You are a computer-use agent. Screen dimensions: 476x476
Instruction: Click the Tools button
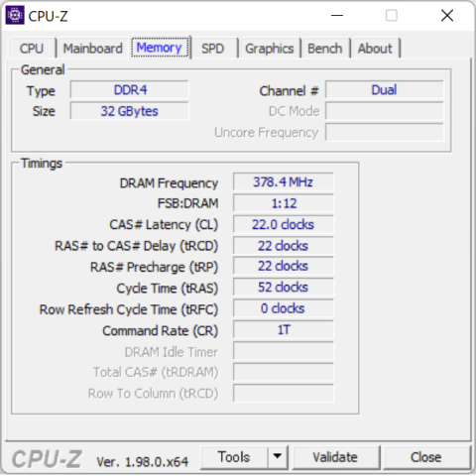[234, 457]
